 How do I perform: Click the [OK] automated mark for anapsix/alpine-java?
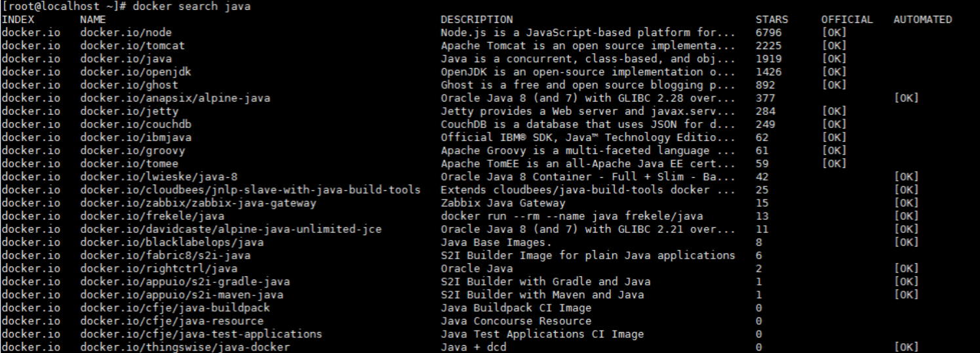[906, 98]
